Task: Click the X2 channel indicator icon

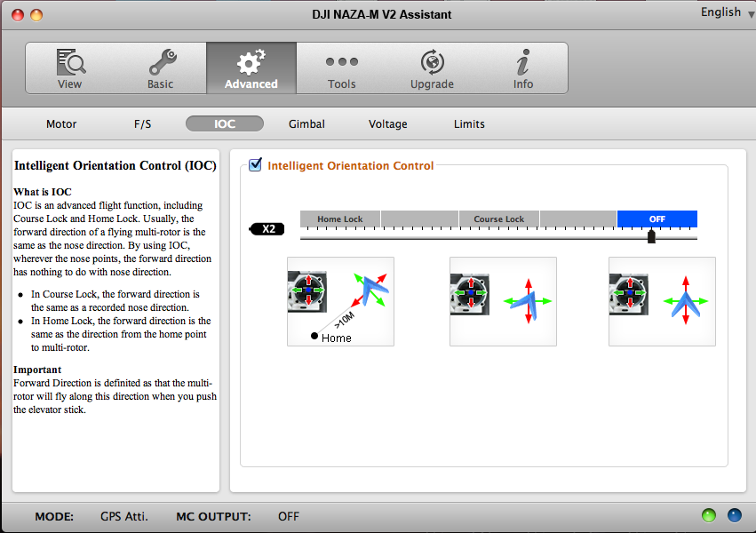Action: [267, 229]
